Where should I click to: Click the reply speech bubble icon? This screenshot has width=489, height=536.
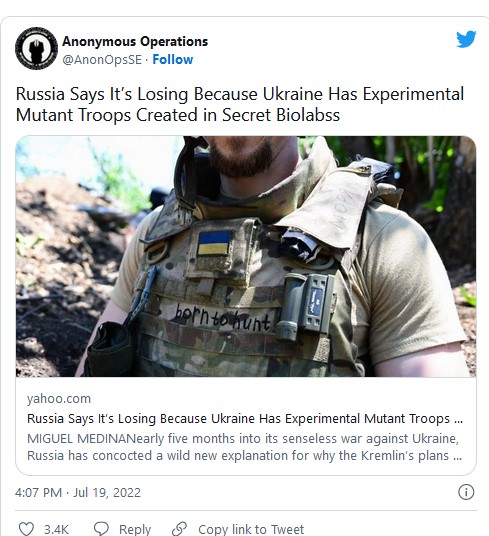(101, 528)
